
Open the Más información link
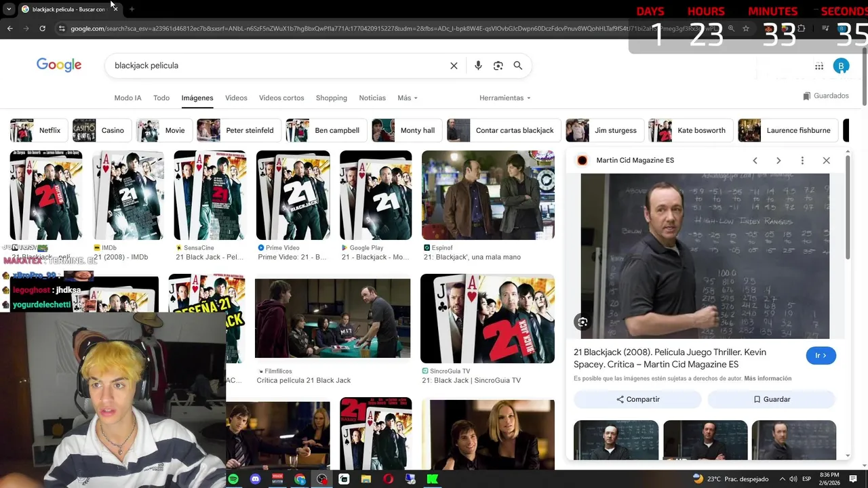[768, 379]
